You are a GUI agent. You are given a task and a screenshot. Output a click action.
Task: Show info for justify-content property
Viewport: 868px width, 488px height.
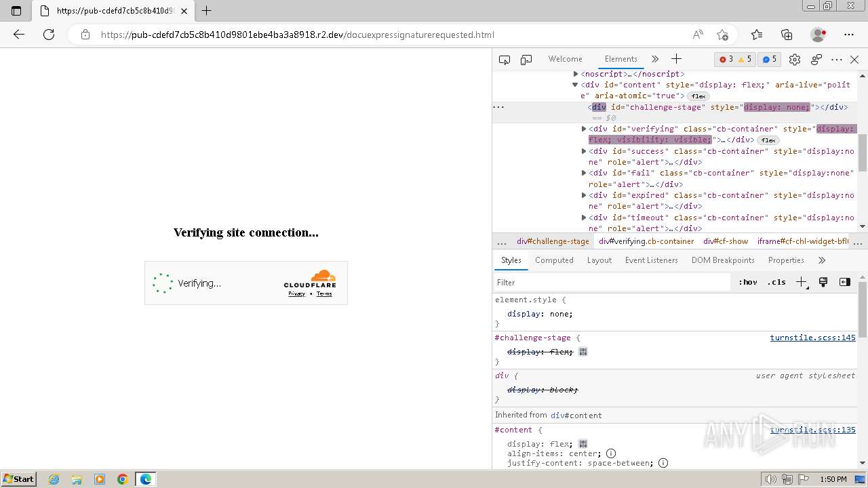663,463
